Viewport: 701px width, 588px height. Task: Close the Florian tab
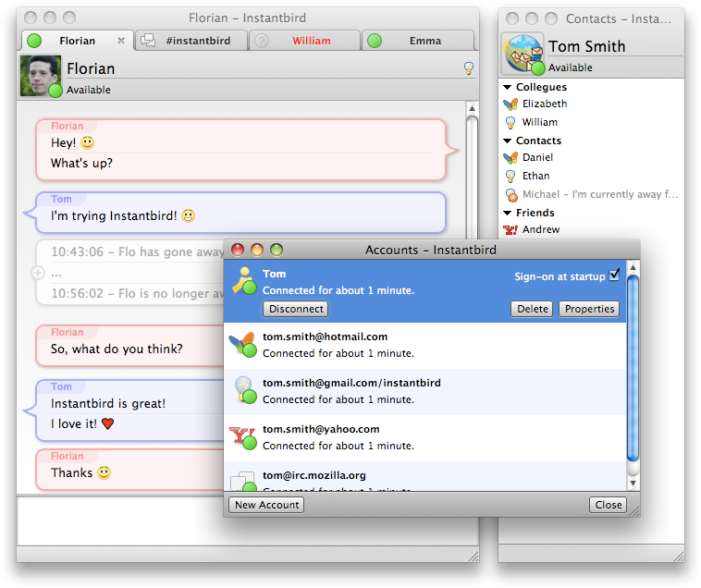[121, 41]
